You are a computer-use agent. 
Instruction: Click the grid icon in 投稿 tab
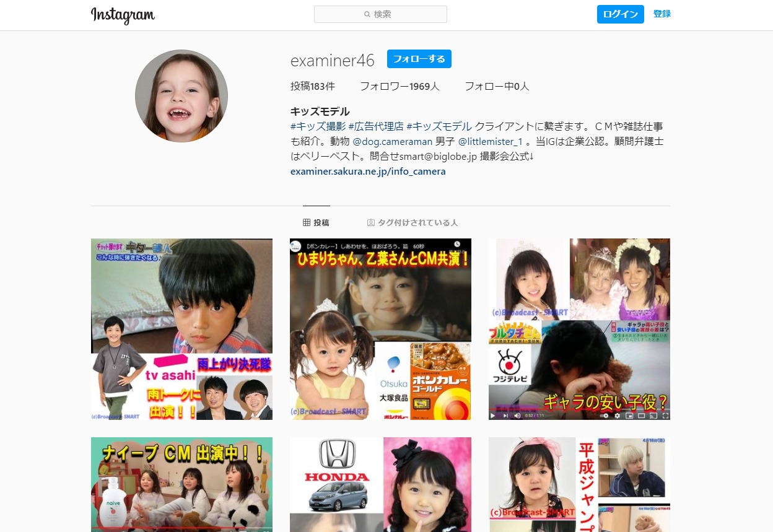click(x=306, y=222)
